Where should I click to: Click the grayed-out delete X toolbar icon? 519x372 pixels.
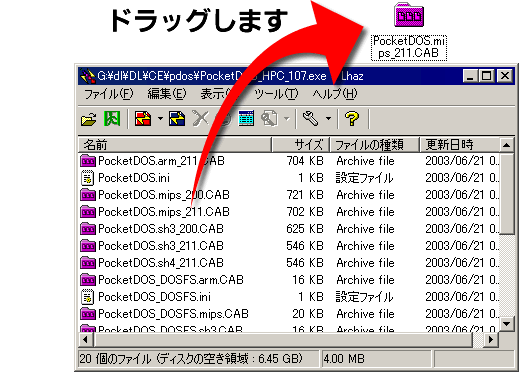(x=201, y=119)
